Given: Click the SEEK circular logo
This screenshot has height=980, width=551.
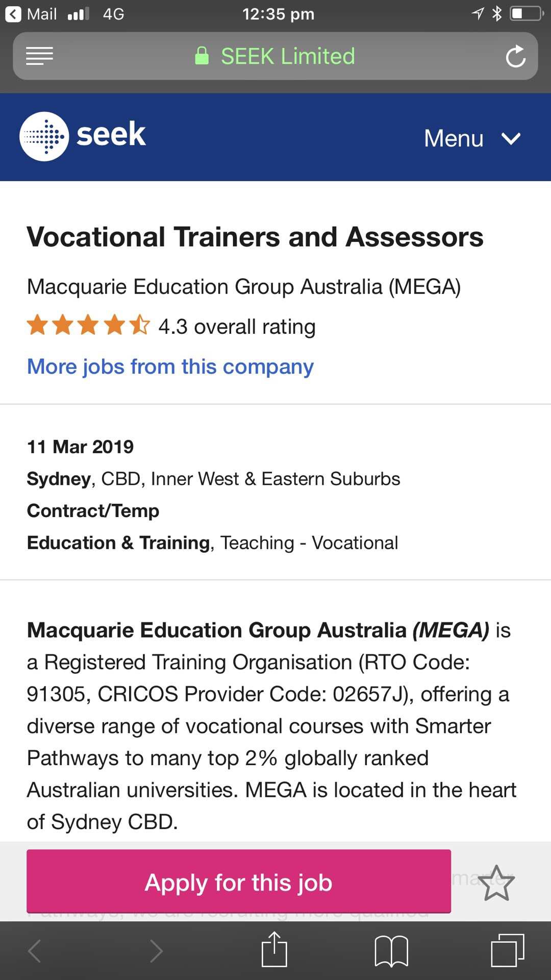Looking at the screenshot, I should [44, 136].
